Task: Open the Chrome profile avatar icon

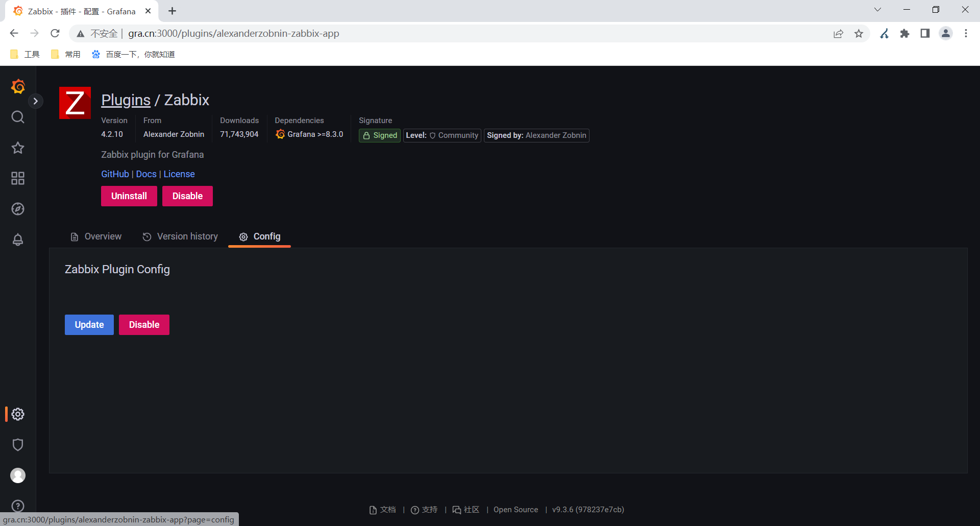Action: 946,34
